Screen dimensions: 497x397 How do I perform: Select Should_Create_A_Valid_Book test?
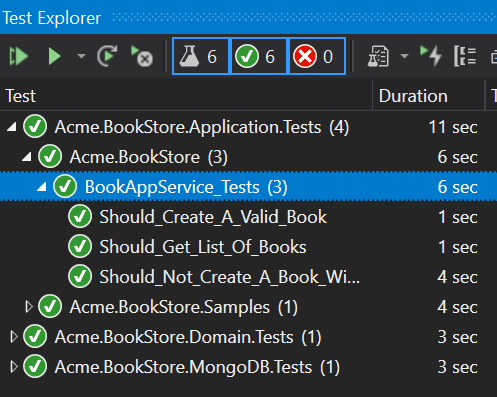(248, 217)
